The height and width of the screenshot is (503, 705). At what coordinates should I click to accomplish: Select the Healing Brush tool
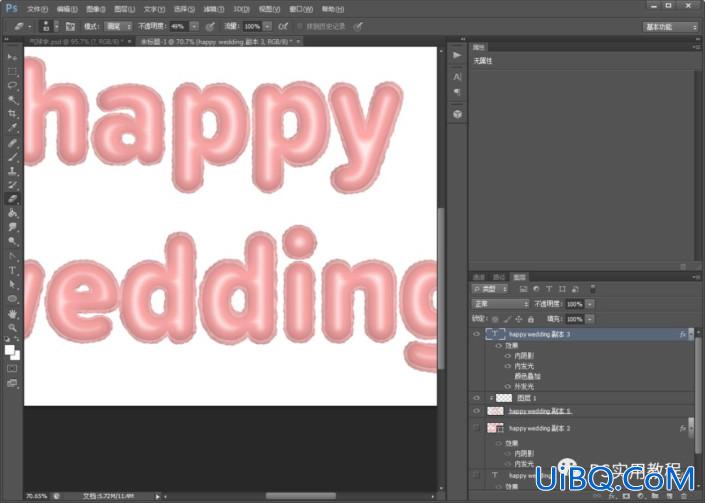(12, 143)
